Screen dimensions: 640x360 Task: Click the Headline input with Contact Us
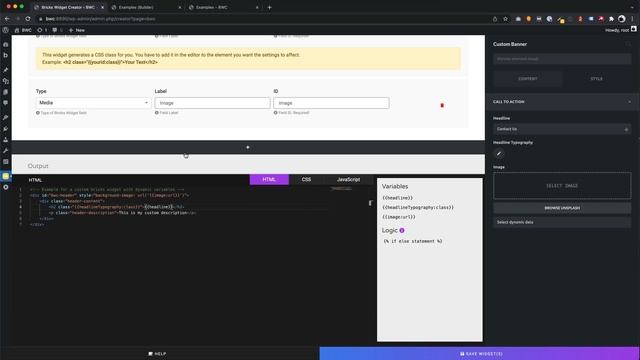click(562, 129)
